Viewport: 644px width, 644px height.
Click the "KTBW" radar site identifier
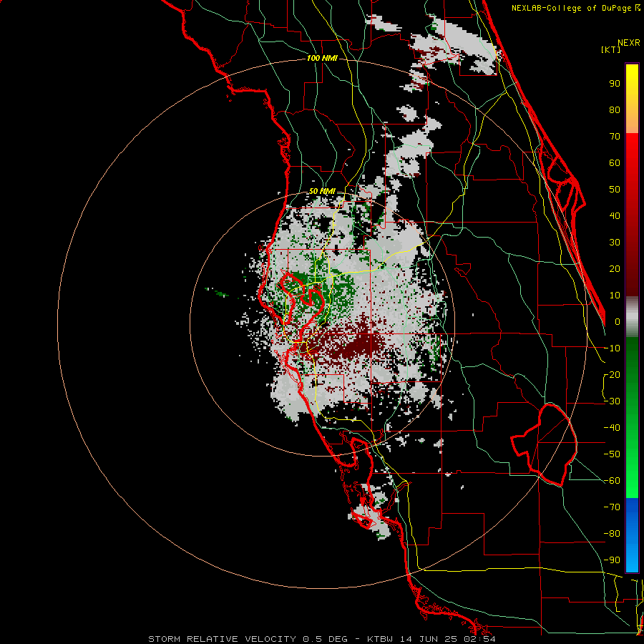point(381,639)
